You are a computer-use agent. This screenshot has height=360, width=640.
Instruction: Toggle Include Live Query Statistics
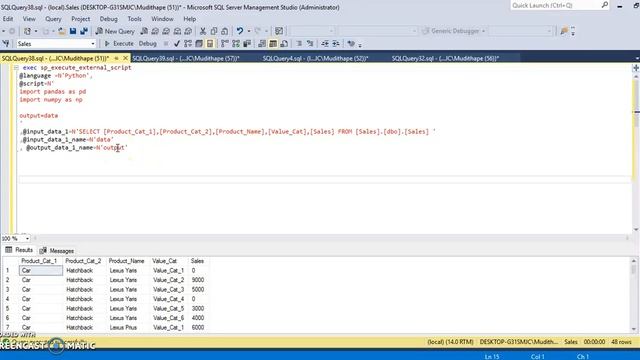236,44
